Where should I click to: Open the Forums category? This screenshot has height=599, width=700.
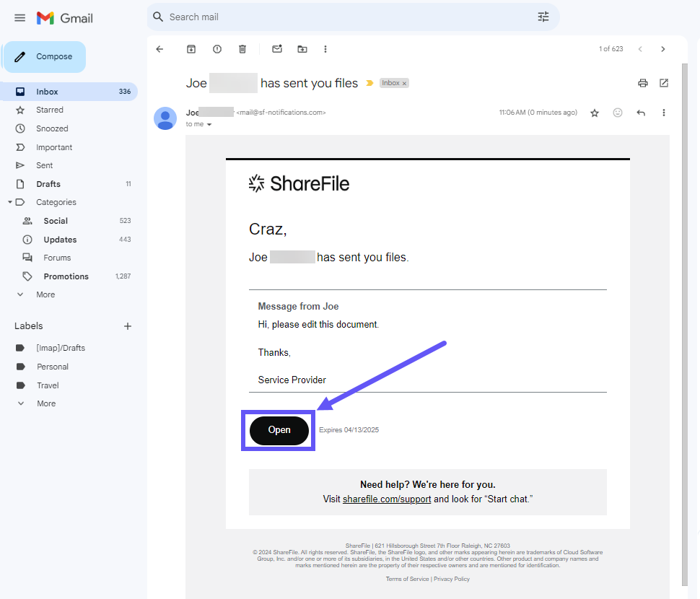[69, 258]
